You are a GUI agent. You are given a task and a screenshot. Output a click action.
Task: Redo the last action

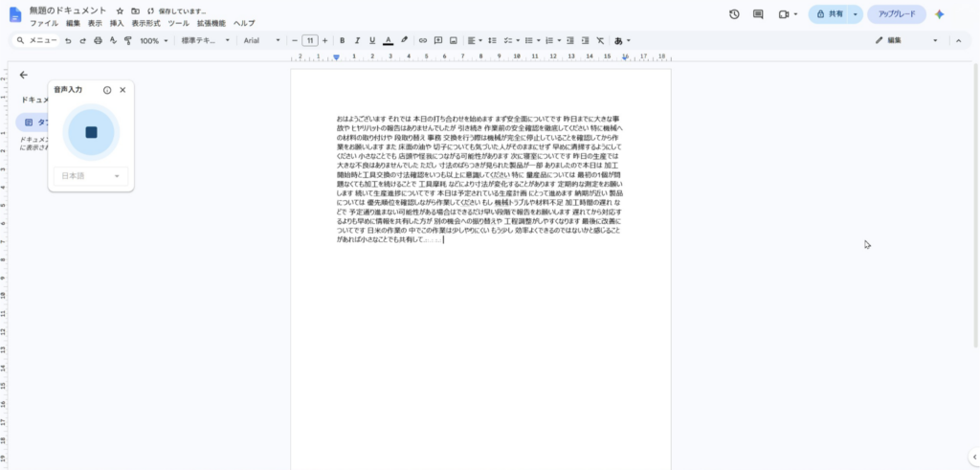coord(82,40)
